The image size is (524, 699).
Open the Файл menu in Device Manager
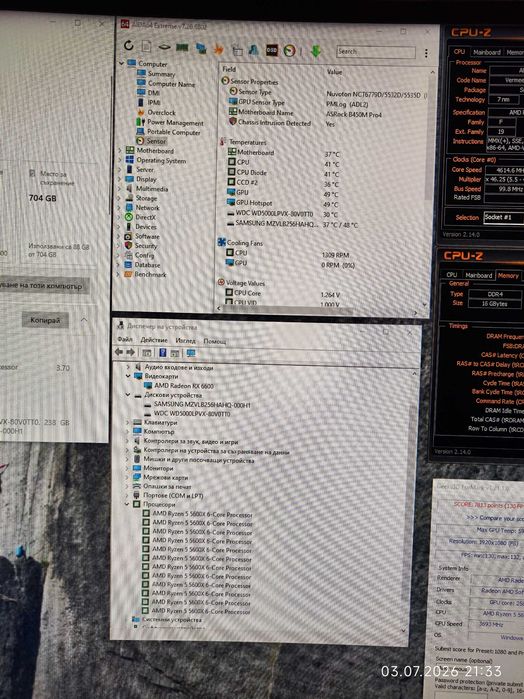point(124,339)
